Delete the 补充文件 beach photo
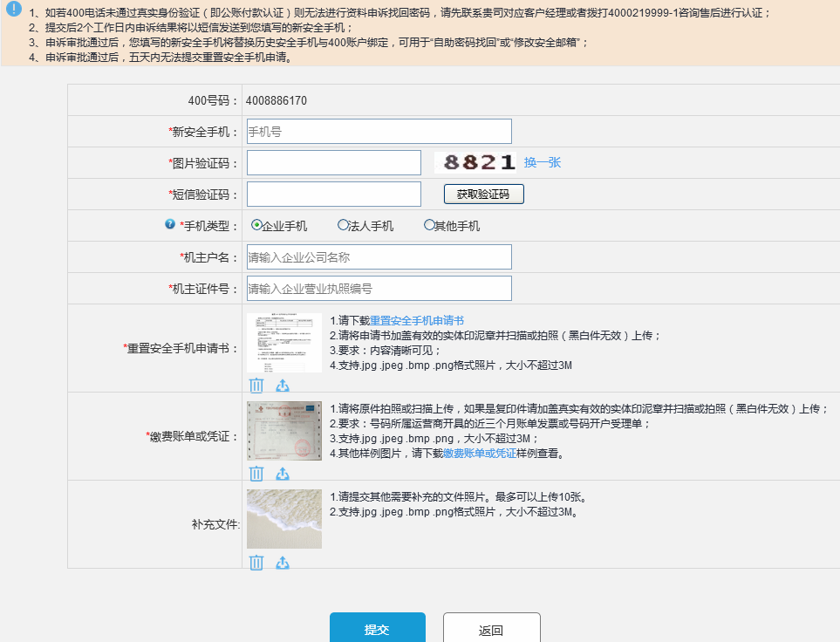Viewport: 840px width, 642px height. pyautogui.click(x=256, y=562)
